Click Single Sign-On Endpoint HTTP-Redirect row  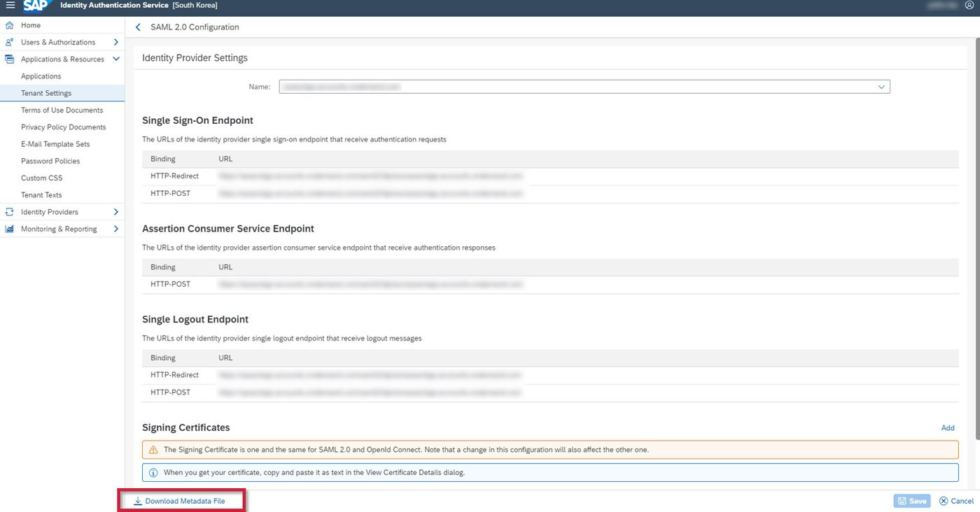coord(550,176)
